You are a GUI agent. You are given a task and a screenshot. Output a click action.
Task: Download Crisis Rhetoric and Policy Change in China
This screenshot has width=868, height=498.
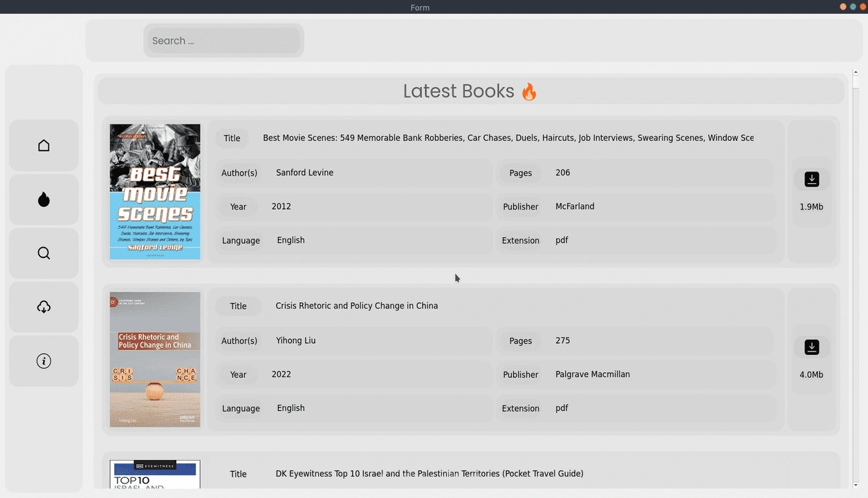coord(812,347)
